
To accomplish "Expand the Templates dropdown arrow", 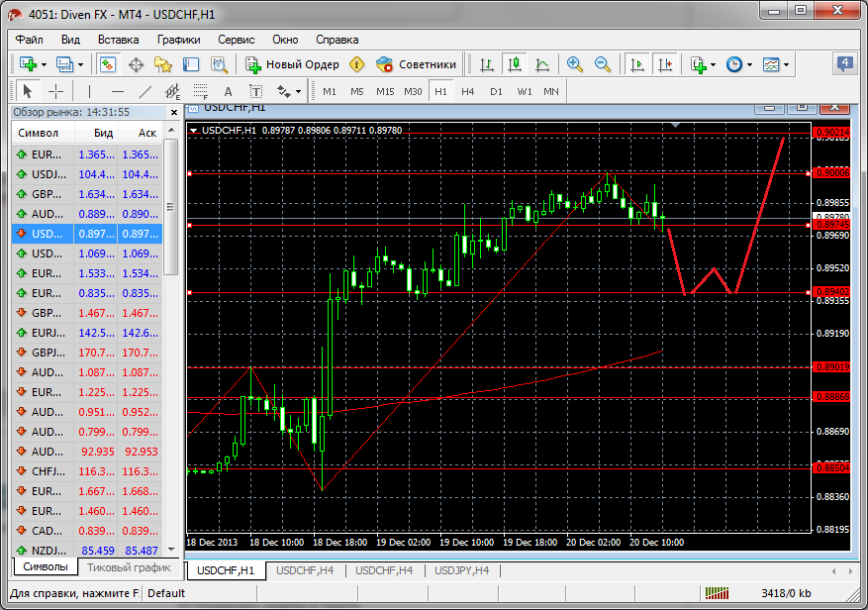I will pos(786,64).
